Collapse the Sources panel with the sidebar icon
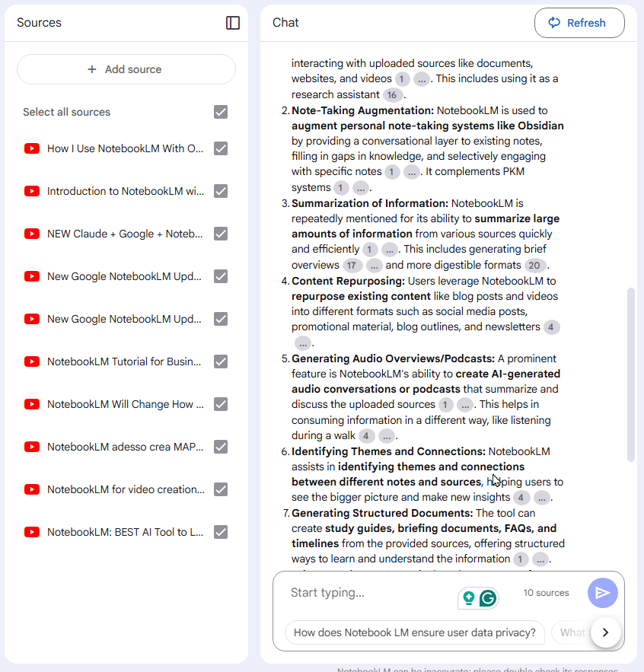Image resolution: width=644 pixels, height=672 pixels. (233, 23)
